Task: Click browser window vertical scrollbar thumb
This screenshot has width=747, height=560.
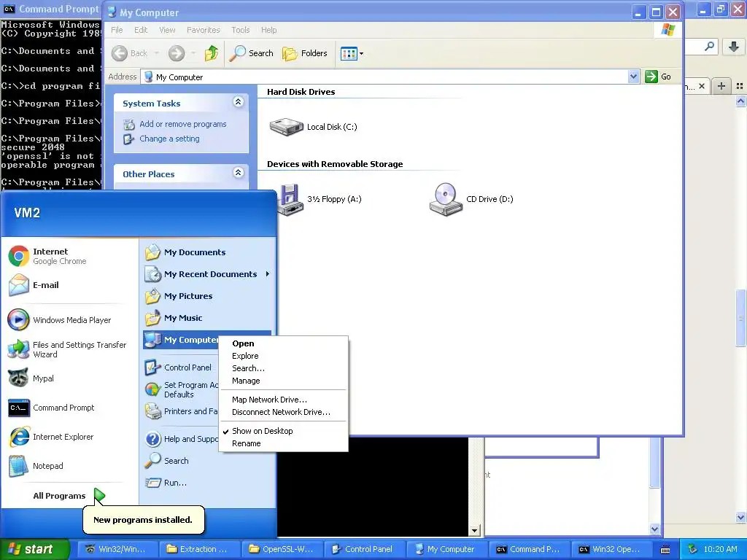Action: click(x=741, y=318)
